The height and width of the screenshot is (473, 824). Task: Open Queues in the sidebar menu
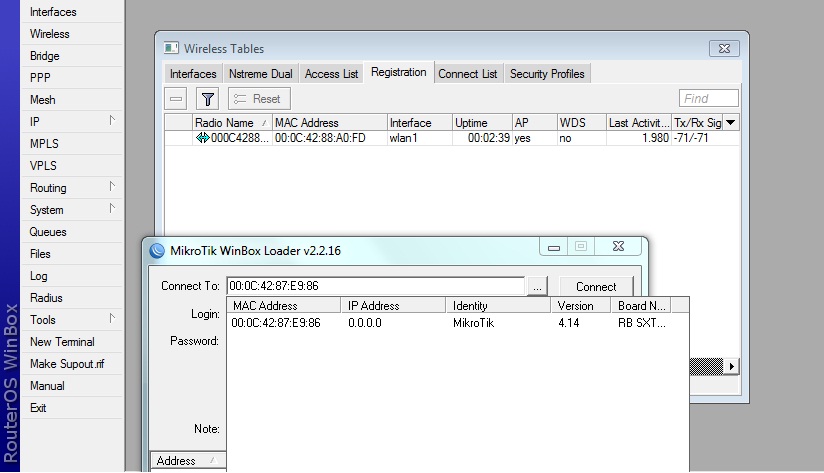click(x=71, y=232)
